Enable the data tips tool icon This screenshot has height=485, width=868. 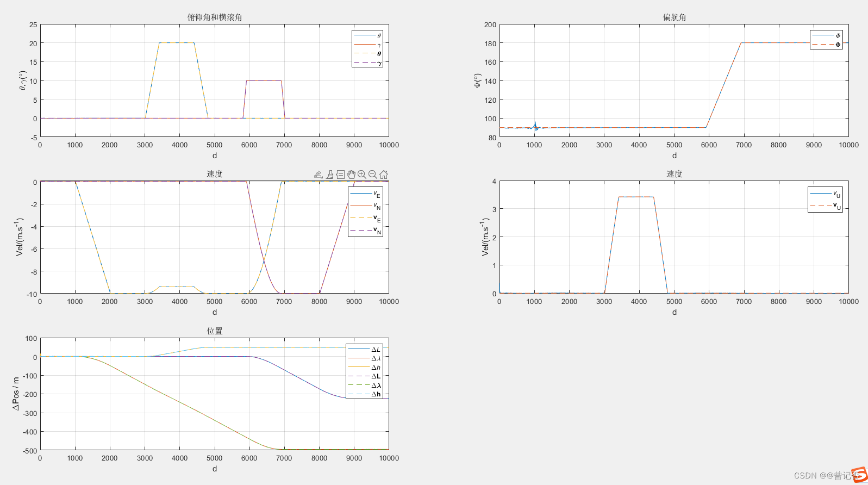point(340,175)
